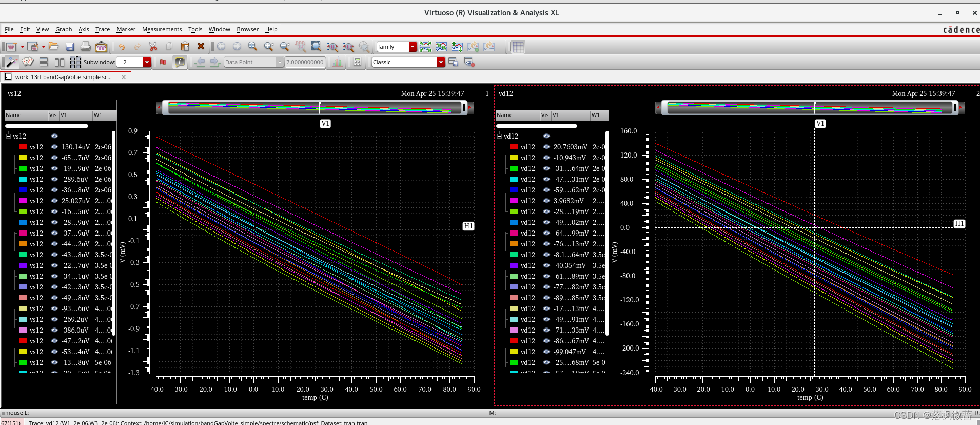Print the graph with printer icon
The image size is (980, 425).
86,47
